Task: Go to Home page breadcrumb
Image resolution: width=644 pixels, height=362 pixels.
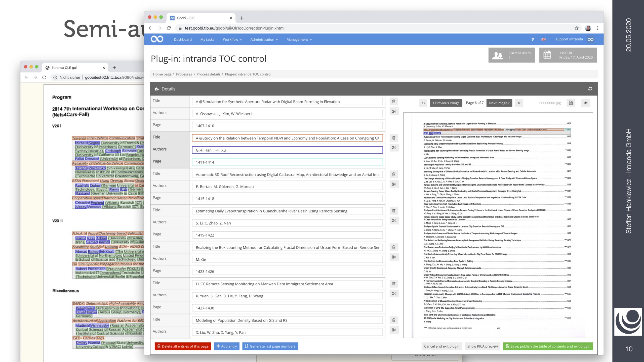Action: pos(162,74)
